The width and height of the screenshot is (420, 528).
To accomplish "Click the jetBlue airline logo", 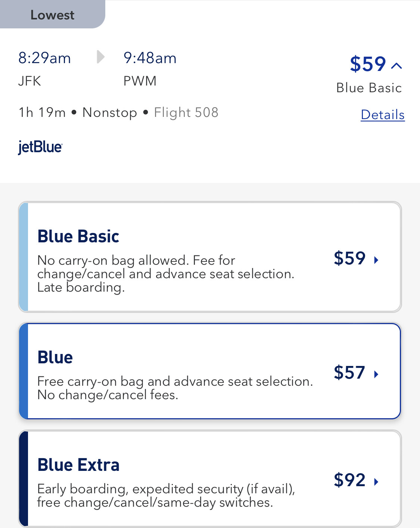I will tap(40, 147).
